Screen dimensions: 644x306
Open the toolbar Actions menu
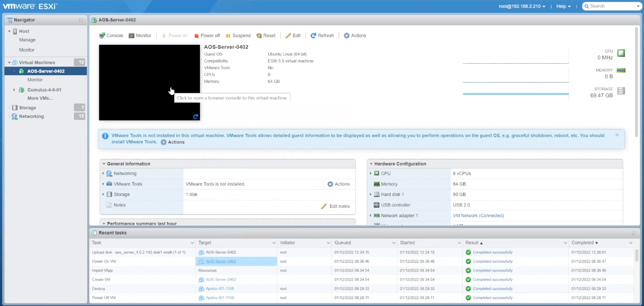point(355,36)
